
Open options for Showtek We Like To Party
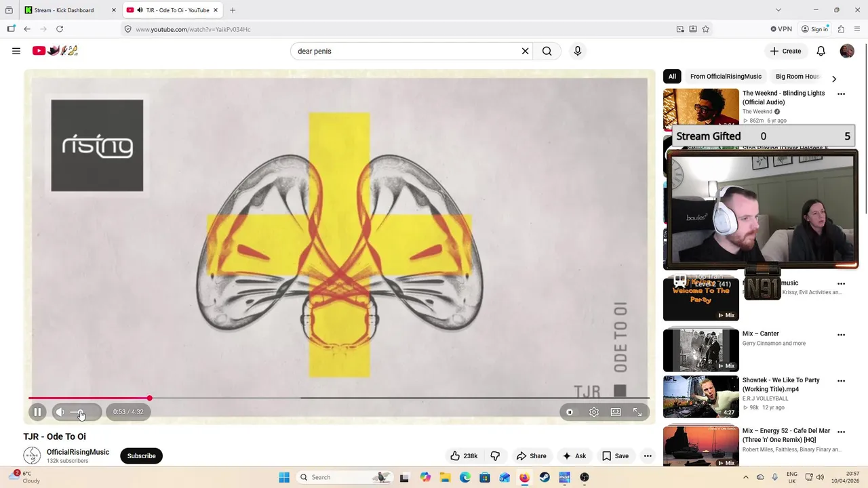coord(842,382)
